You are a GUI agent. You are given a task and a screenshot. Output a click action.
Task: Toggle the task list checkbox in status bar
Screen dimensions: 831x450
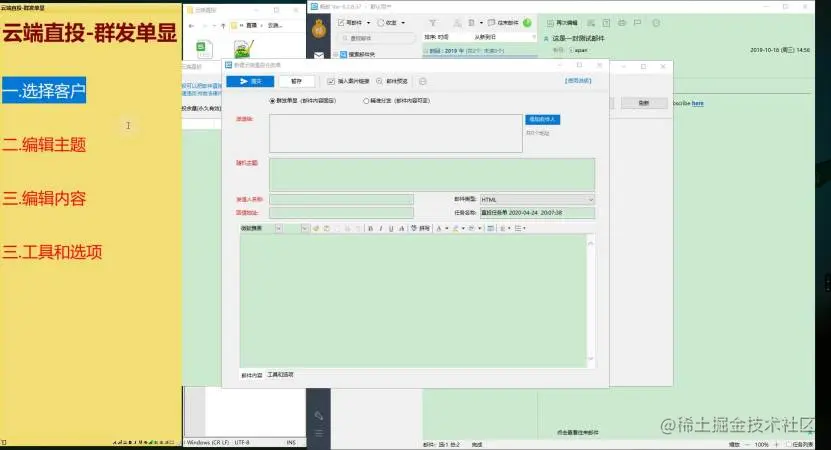pyautogui.click(x=789, y=444)
